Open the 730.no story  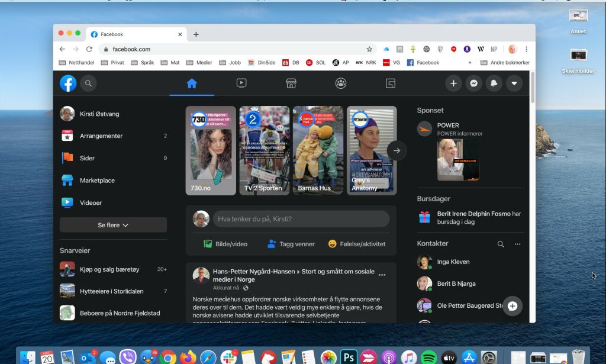(x=211, y=151)
